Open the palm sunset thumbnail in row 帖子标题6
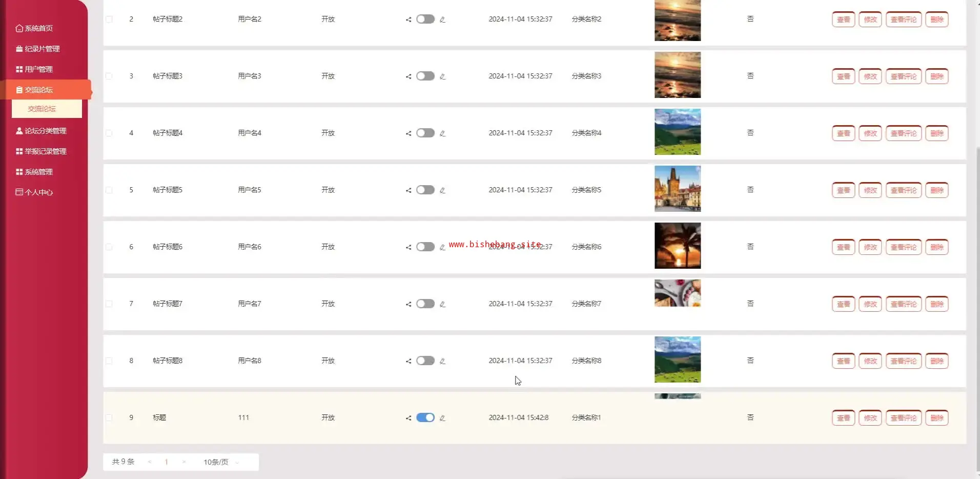 coord(678,246)
